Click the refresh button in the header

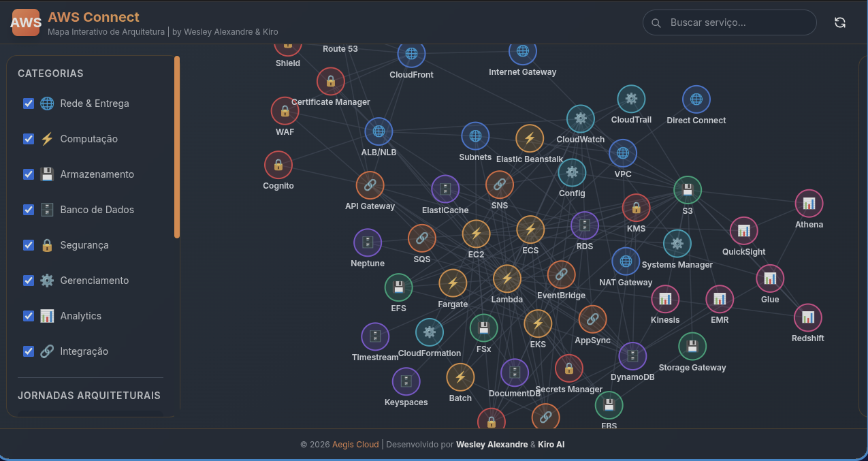(x=839, y=22)
